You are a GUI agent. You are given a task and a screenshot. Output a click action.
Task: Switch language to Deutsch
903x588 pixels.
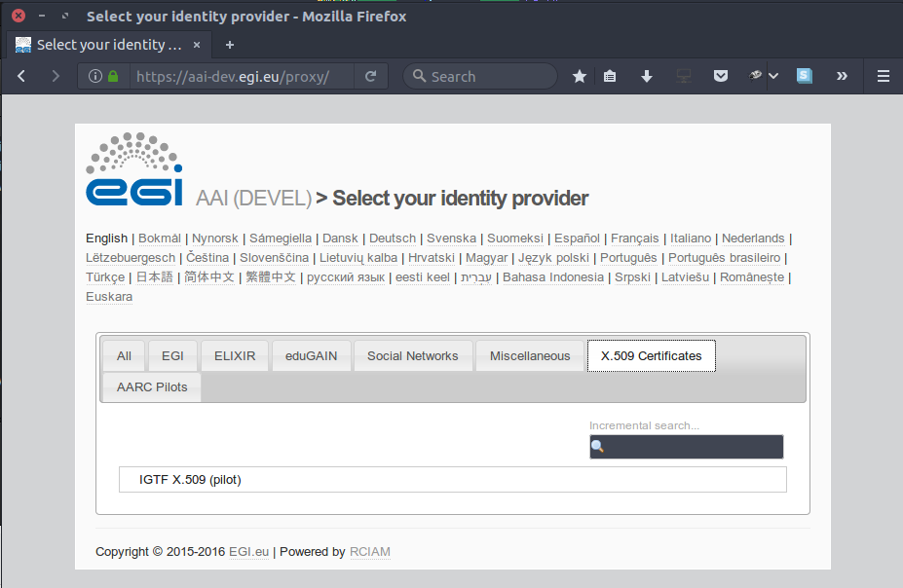pos(393,239)
